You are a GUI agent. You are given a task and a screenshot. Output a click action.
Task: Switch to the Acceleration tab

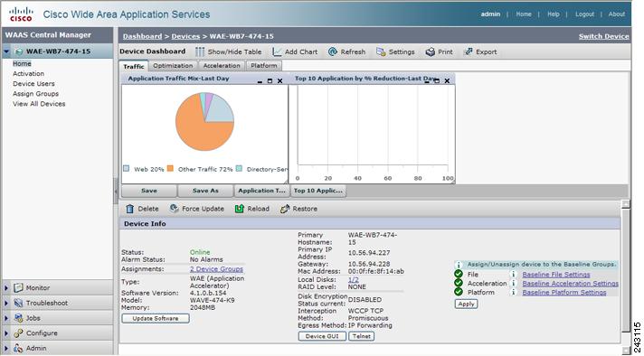tap(222, 66)
